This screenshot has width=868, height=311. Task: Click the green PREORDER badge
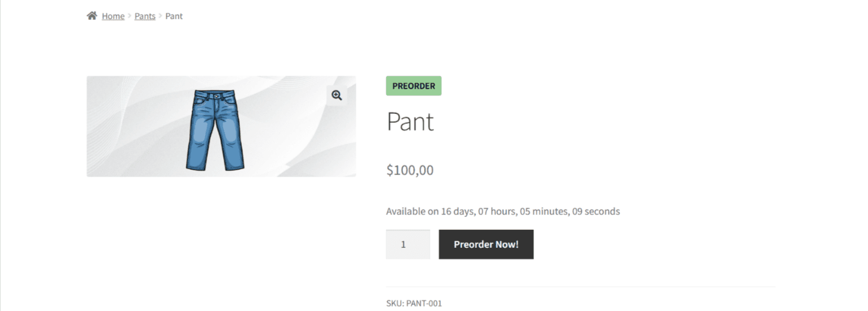point(414,86)
